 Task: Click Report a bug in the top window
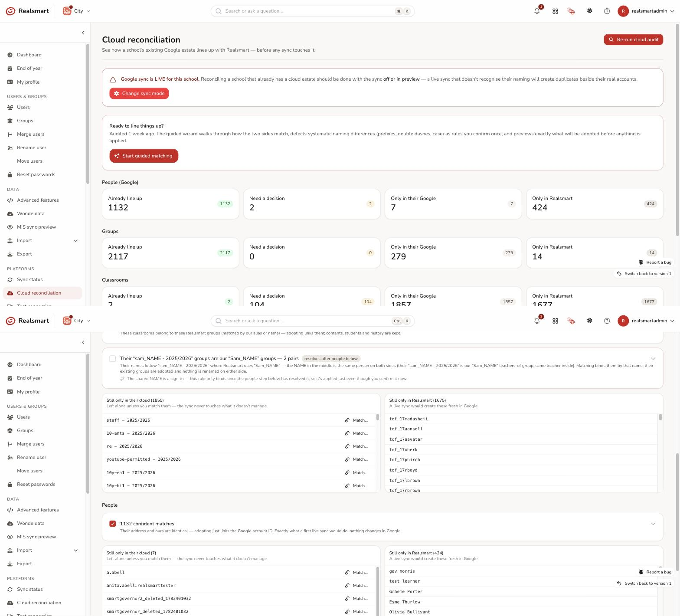pyautogui.click(x=655, y=262)
